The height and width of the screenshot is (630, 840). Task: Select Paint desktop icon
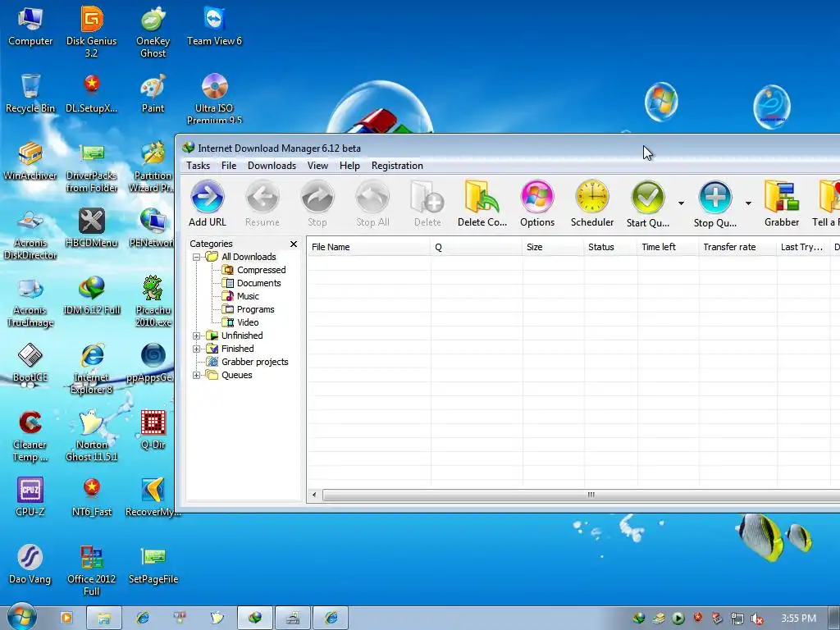(x=153, y=94)
